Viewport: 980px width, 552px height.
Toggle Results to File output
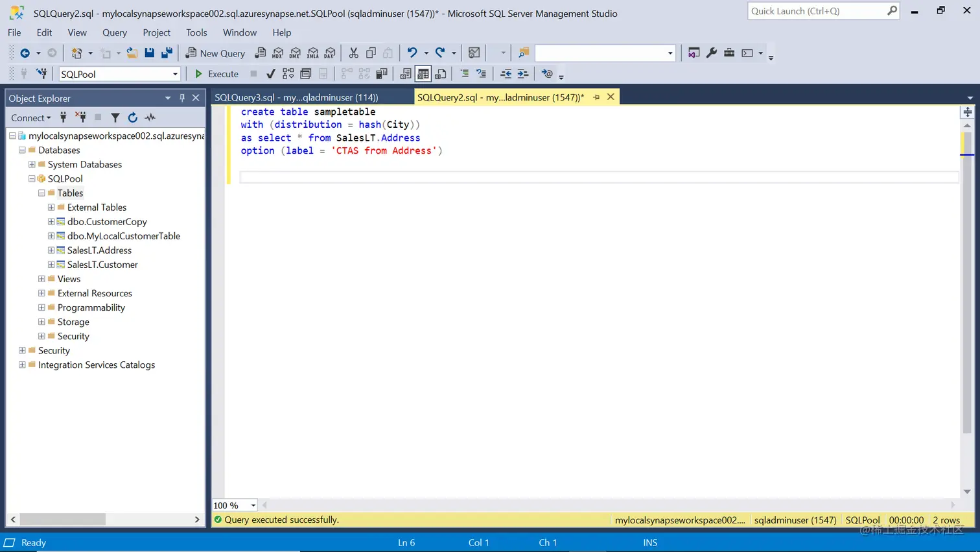pos(441,74)
